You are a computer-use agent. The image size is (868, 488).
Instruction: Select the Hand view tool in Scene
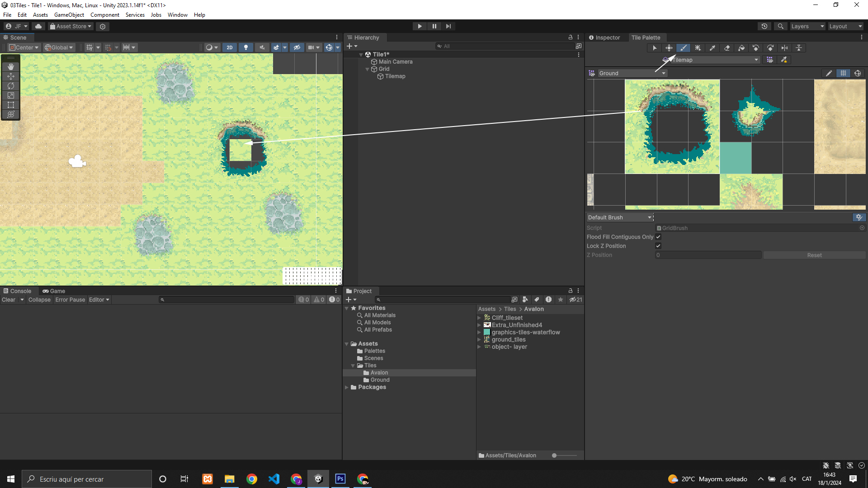coord(11,67)
